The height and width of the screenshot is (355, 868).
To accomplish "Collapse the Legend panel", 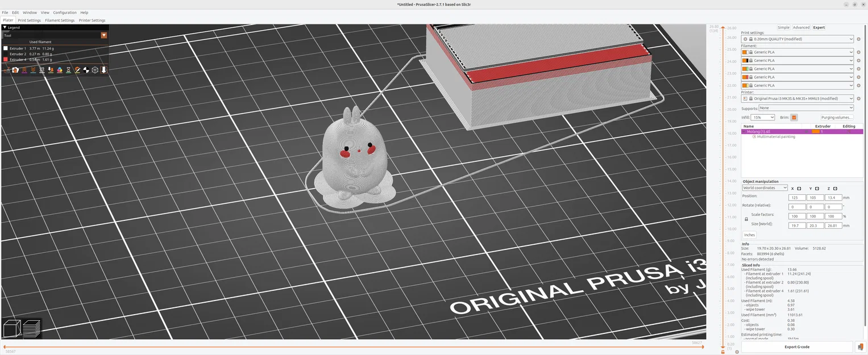I will click(5, 27).
